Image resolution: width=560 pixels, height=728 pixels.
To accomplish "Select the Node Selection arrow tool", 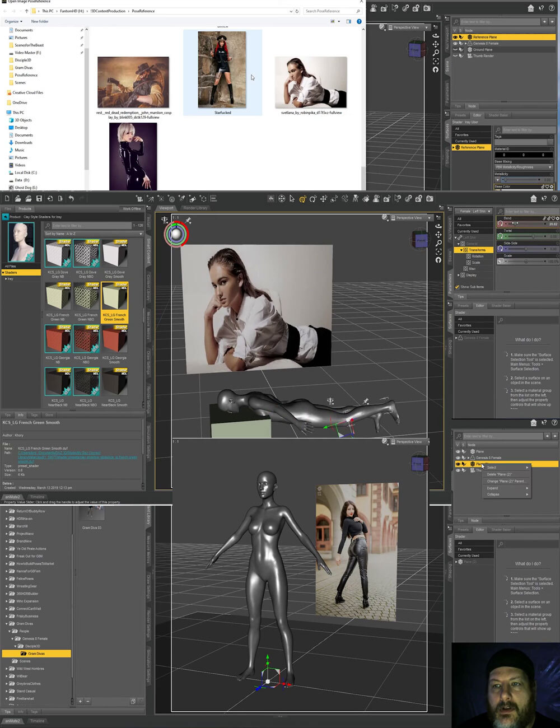I will (292, 198).
